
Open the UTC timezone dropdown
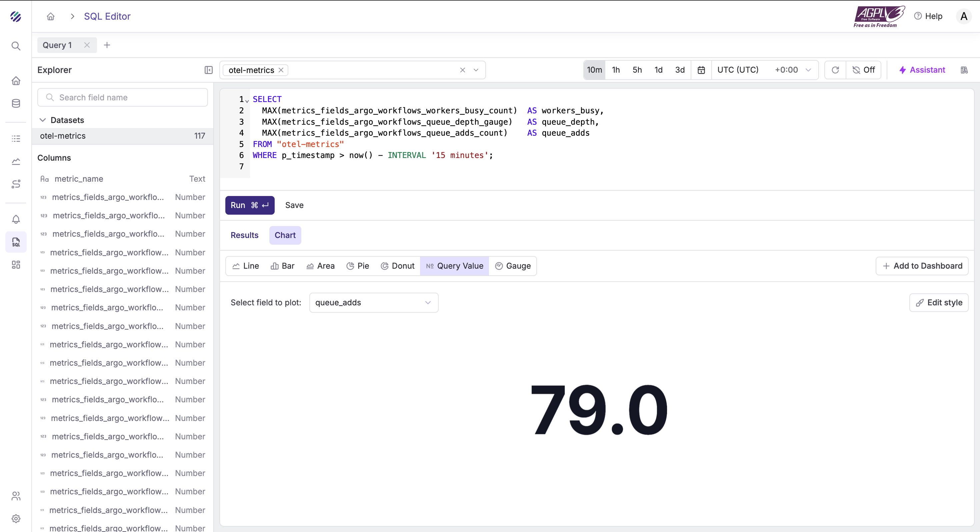coord(764,70)
